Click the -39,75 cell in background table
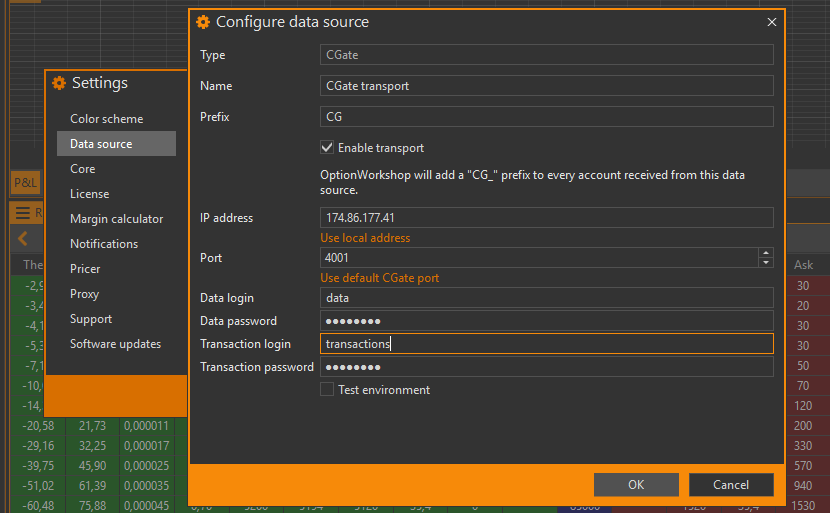Image resolution: width=830 pixels, height=513 pixels. (38, 466)
